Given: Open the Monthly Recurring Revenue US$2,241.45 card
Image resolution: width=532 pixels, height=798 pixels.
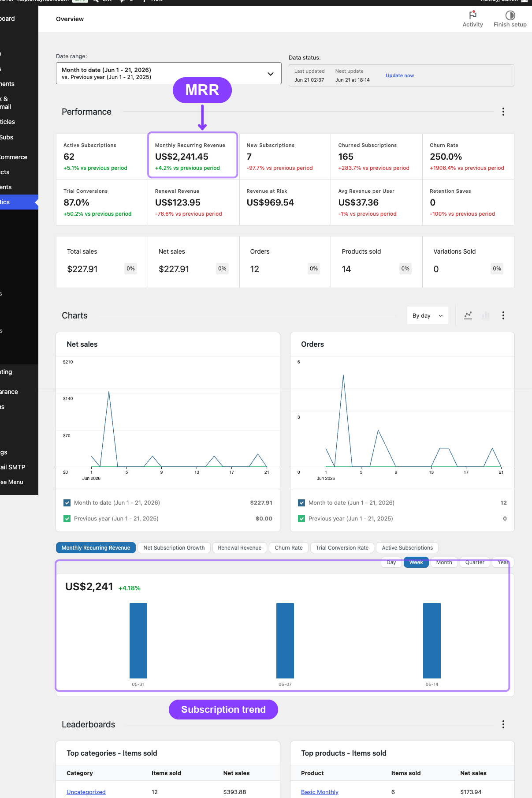Looking at the screenshot, I should tap(193, 157).
